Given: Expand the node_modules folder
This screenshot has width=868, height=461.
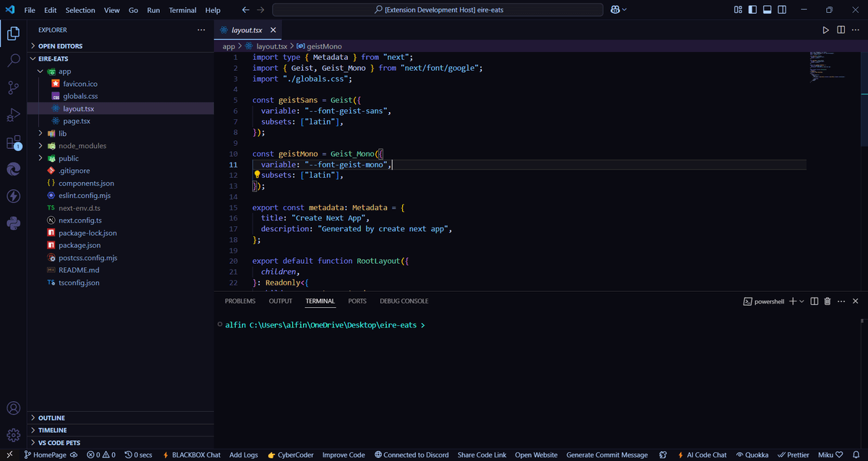Looking at the screenshot, I should point(120,146).
